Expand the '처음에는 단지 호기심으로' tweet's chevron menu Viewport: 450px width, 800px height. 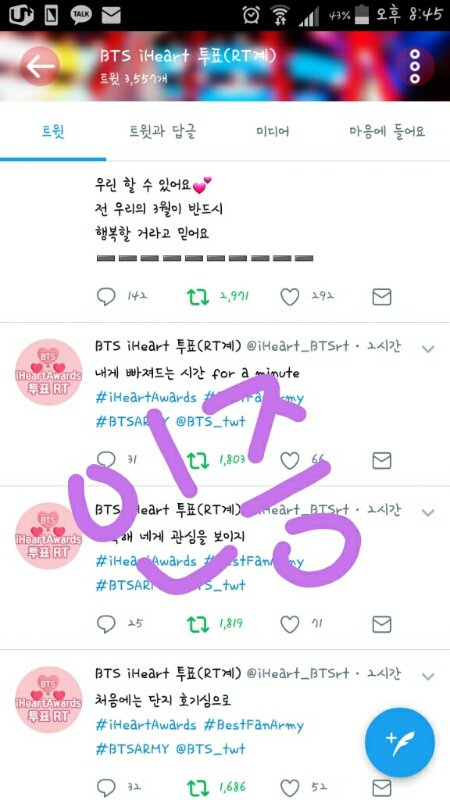pyautogui.click(x=428, y=677)
